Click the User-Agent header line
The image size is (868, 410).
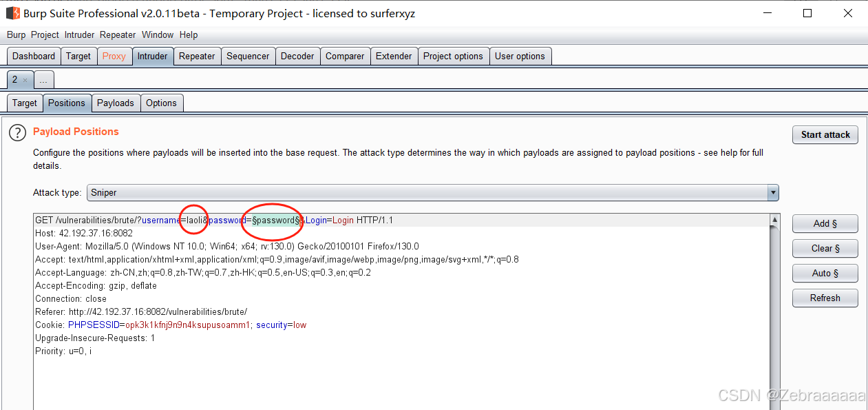pos(227,247)
